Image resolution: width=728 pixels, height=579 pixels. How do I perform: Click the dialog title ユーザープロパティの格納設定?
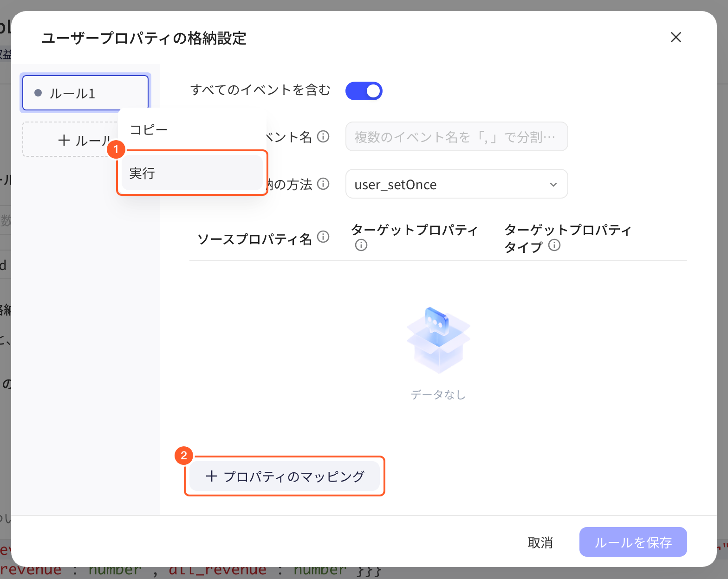point(144,38)
